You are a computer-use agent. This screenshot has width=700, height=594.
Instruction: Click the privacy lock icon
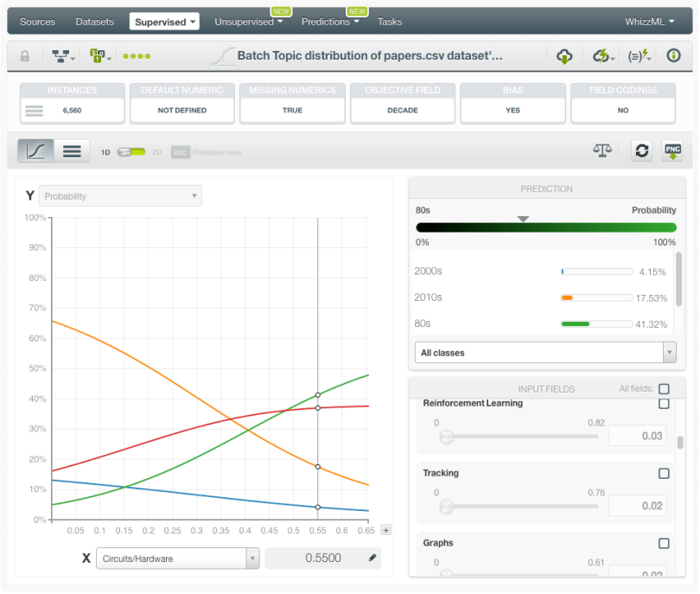pyautogui.click(x=25, y=56)
